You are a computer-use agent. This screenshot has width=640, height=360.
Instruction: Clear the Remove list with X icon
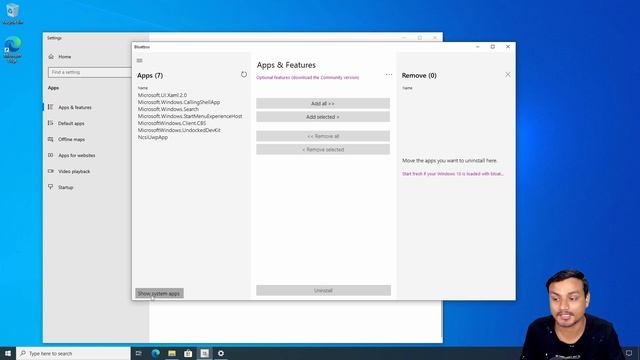(x=508, y=75)
